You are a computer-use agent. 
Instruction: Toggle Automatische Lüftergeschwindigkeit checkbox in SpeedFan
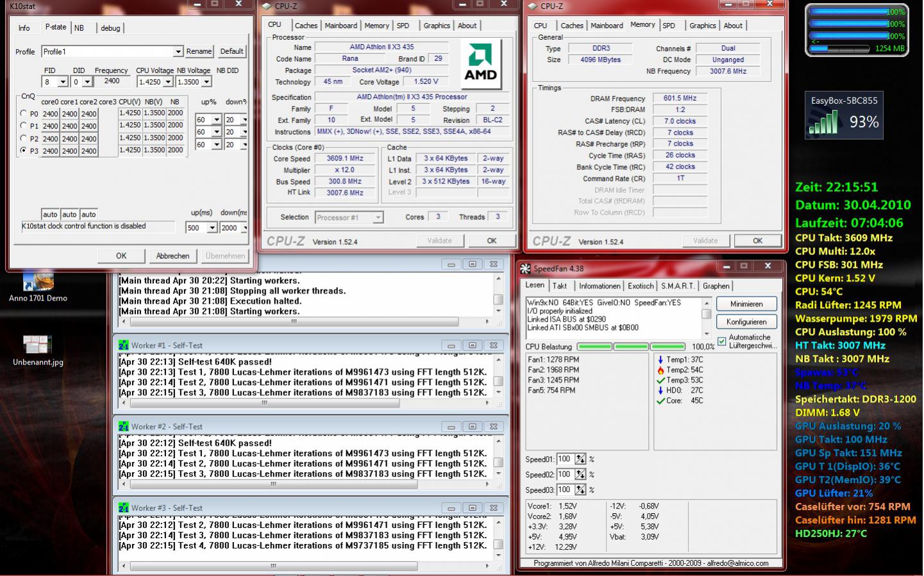pos(722,341)
